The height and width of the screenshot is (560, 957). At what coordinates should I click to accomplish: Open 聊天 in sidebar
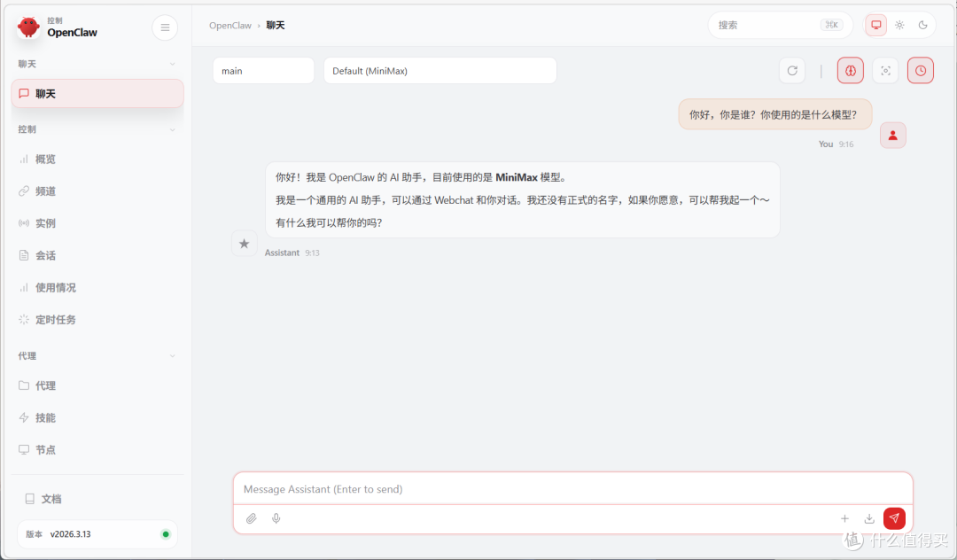97,93
